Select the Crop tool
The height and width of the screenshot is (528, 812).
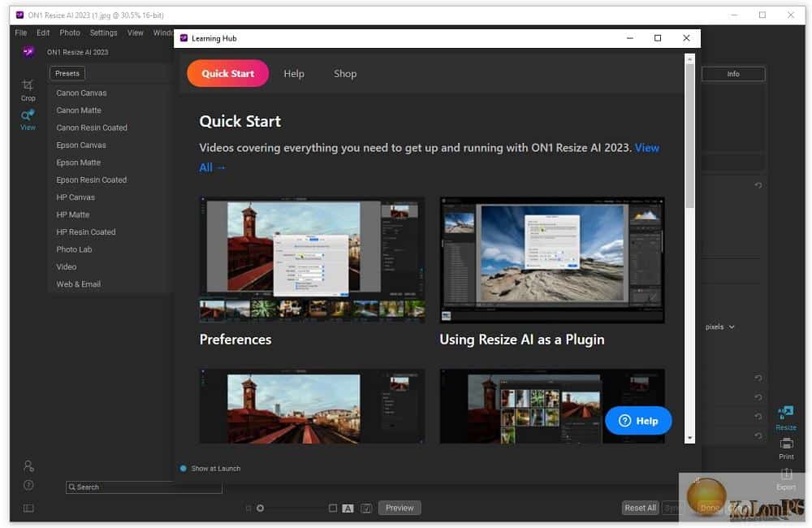point(28,89)
